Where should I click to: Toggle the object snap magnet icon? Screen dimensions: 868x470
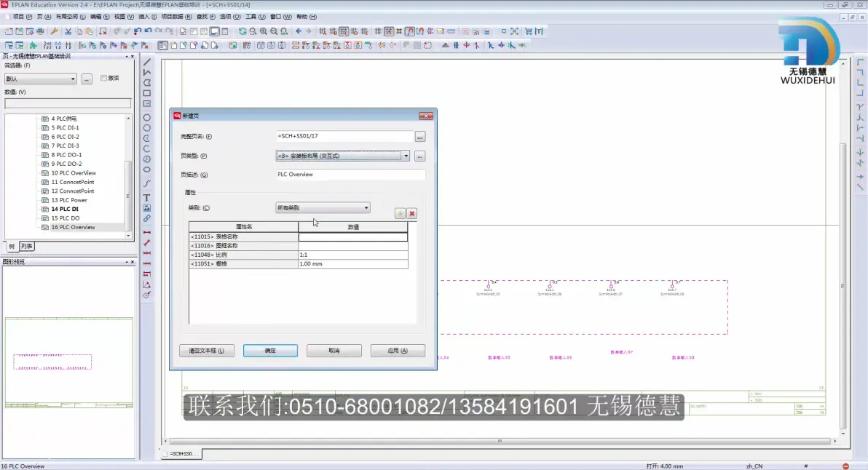(x=410, y=31)
